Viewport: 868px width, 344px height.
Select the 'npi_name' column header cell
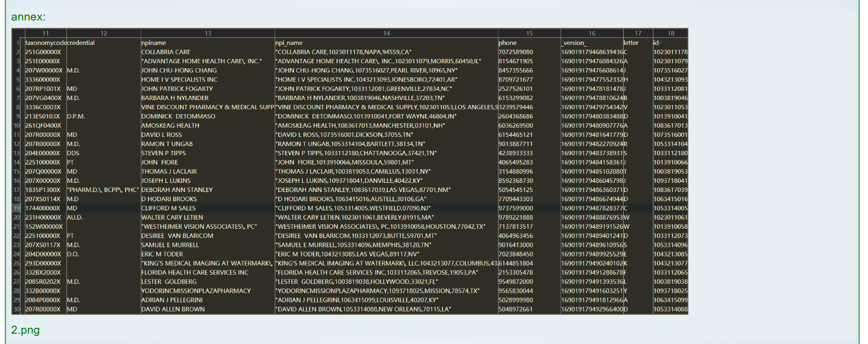pos(386,43)
